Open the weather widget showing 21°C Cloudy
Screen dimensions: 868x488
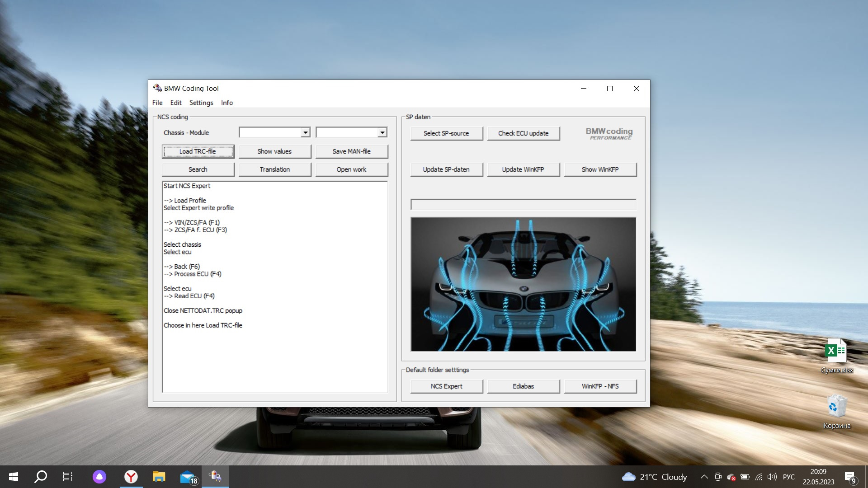click(x=654, y=477)
